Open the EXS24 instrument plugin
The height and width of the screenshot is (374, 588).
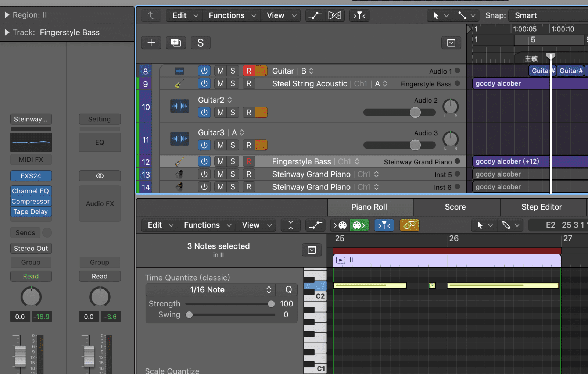pyautogui.click(x=31, y=176)
